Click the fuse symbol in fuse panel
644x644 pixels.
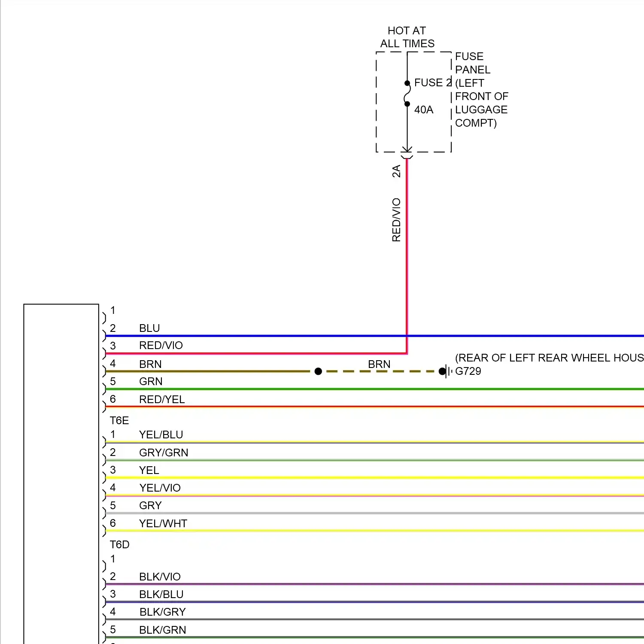pos(407,94)
